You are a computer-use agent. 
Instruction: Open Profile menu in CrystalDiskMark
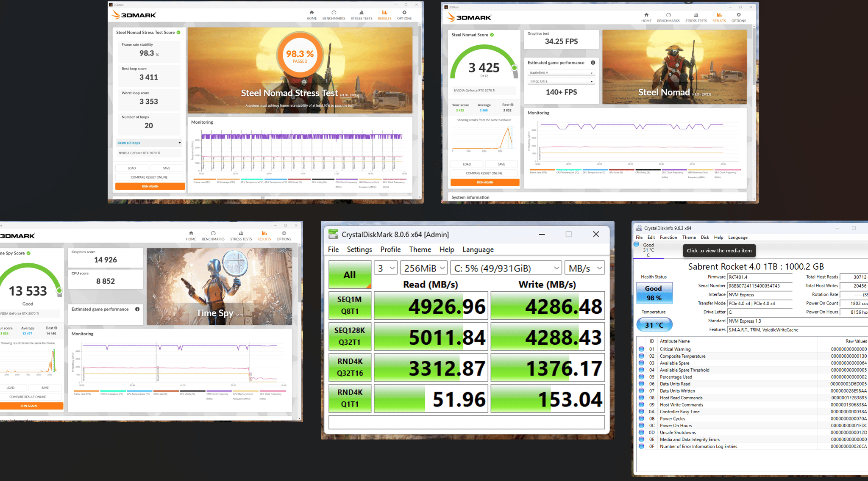(x=390, y=249)
